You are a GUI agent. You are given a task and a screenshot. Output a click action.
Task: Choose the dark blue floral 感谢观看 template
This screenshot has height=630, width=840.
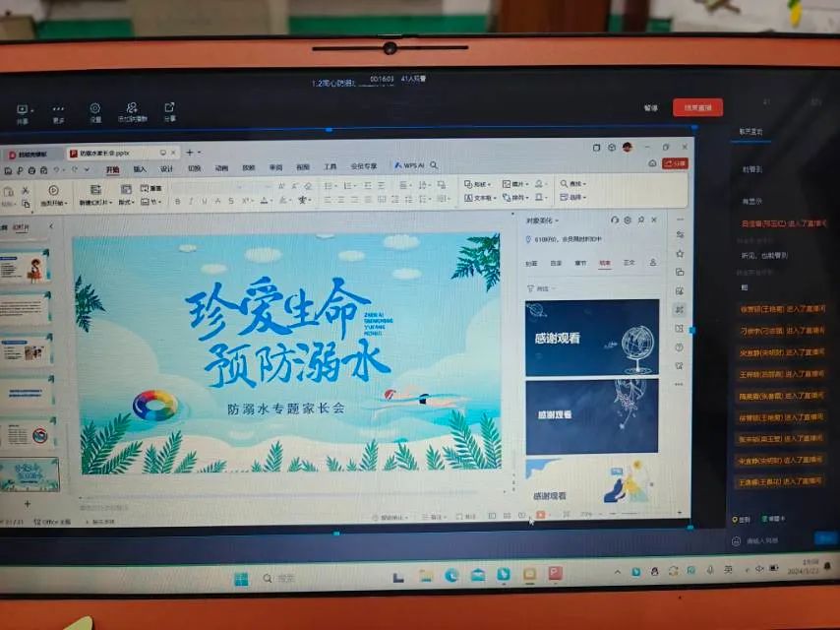(592, 416)
